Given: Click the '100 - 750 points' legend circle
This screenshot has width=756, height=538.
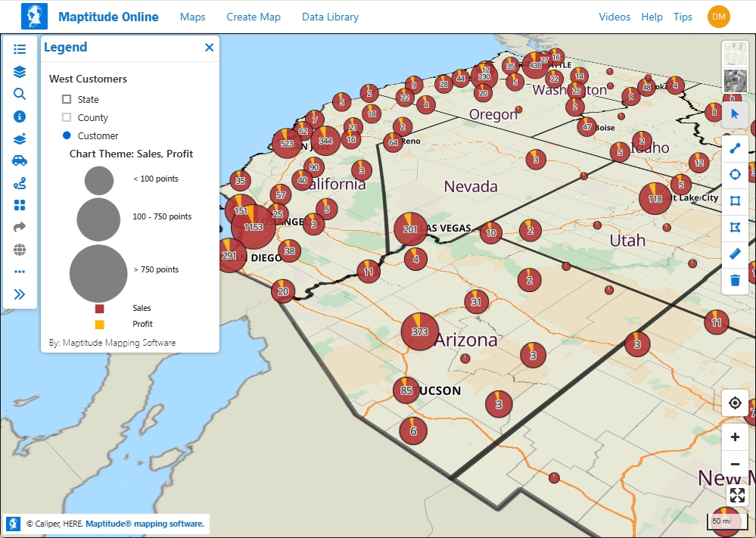Looking at the screenshot, I should (98, 219).
